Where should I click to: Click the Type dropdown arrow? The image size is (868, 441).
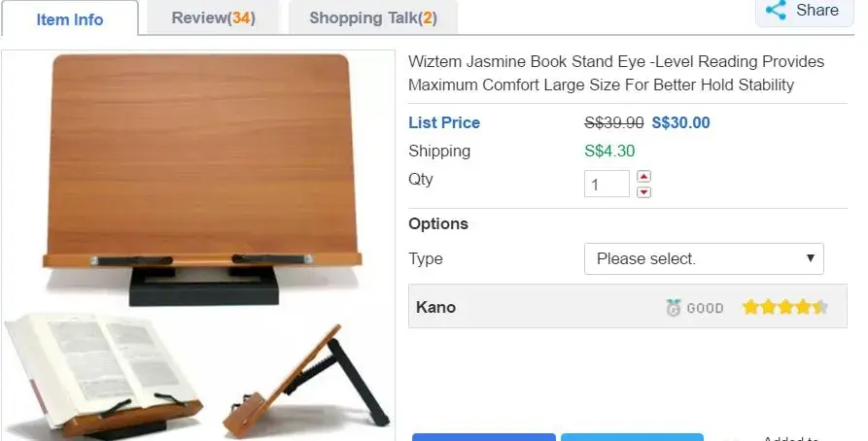coord(811,257)
